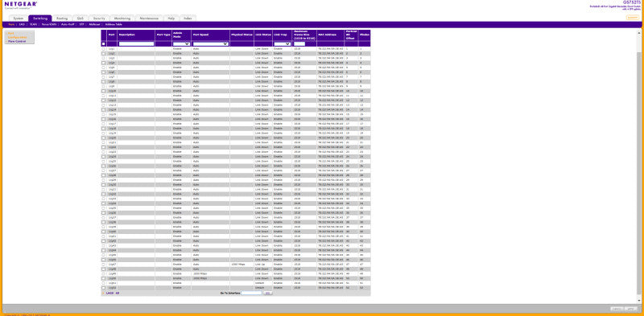Open the System tab

18,18
